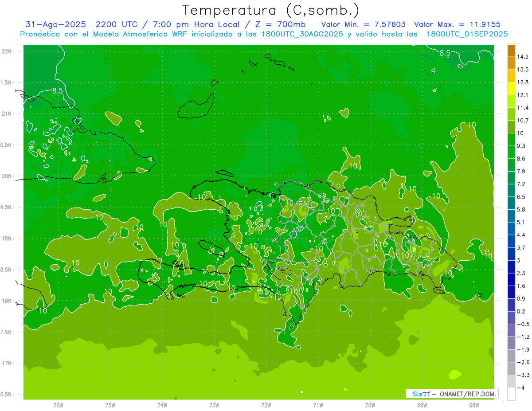Click the "75W" longitude axis label
This screenshot has height=411, width=532.
[x=110, y=405]
